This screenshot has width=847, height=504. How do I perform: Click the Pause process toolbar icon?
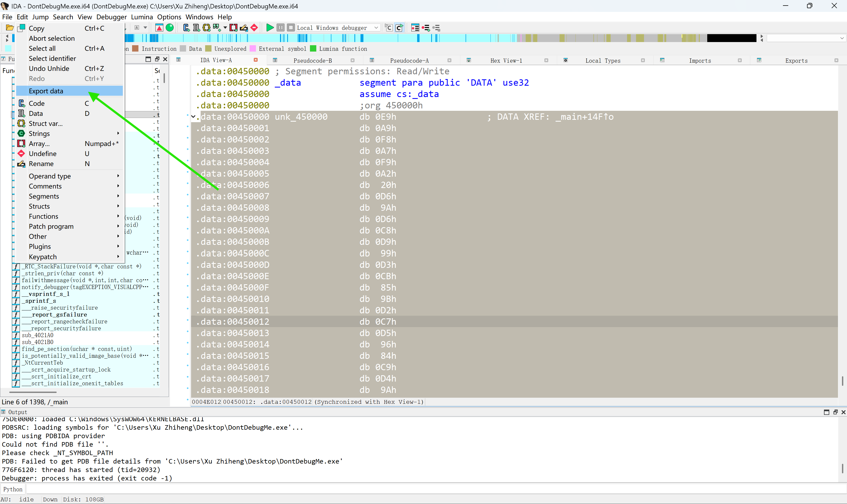280,28
